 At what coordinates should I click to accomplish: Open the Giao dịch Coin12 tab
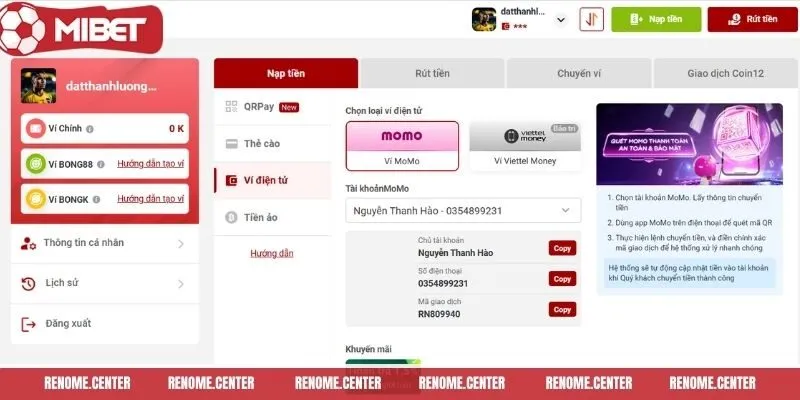(726, 73)
